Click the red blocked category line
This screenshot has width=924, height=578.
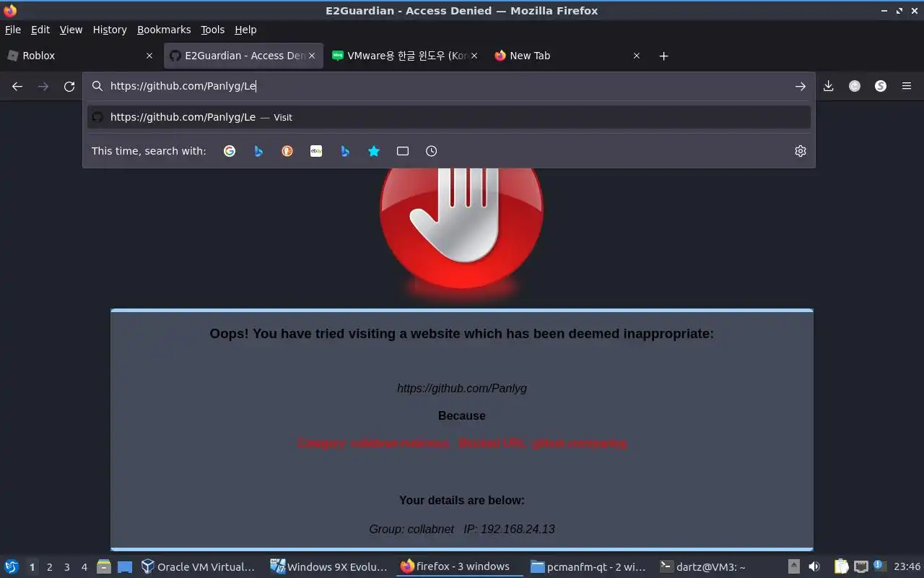(462, 443)
